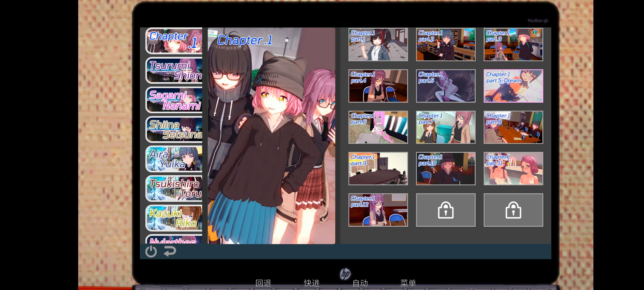Select the Chapter.1 part.12 thumbnail
Image resolution: width=644 pixels, height=290 pixels.
[x=378, y=210]
